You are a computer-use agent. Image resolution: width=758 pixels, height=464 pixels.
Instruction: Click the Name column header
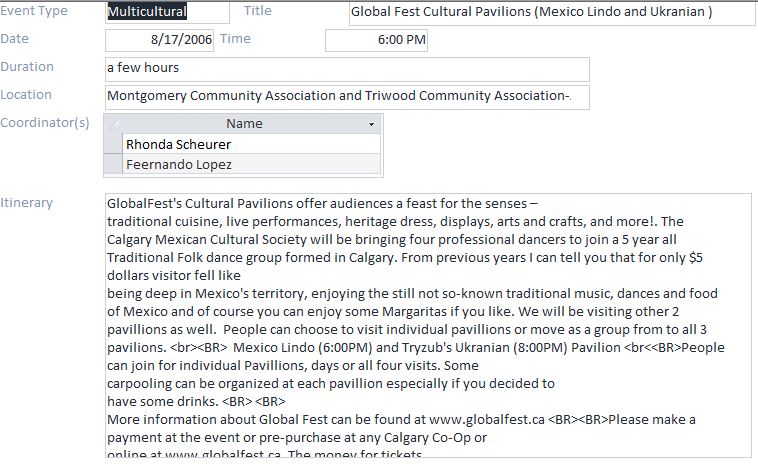pos(243,124)
